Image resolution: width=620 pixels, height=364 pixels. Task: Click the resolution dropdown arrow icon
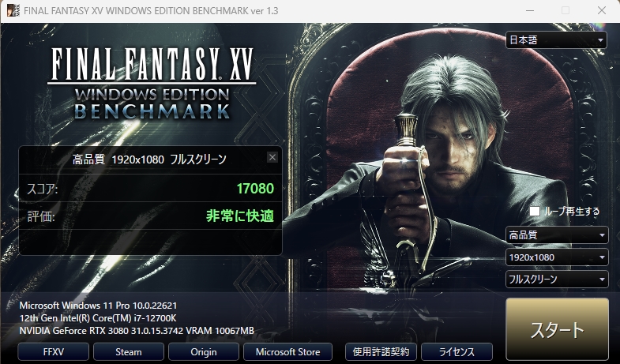point(602,257)
